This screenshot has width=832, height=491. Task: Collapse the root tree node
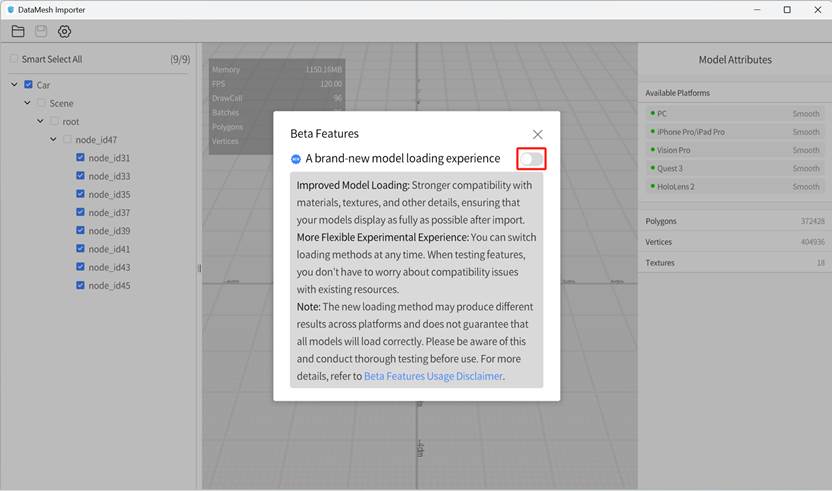coord(41,121)
